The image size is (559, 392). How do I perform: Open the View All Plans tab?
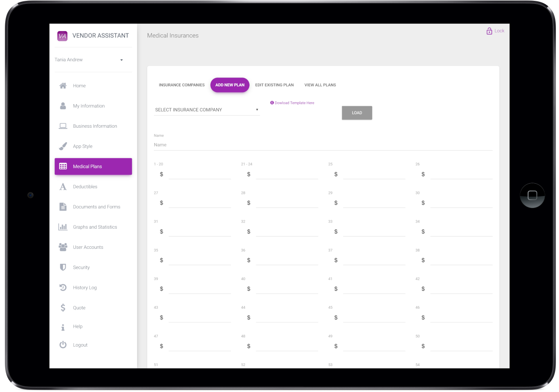(320, 85)
